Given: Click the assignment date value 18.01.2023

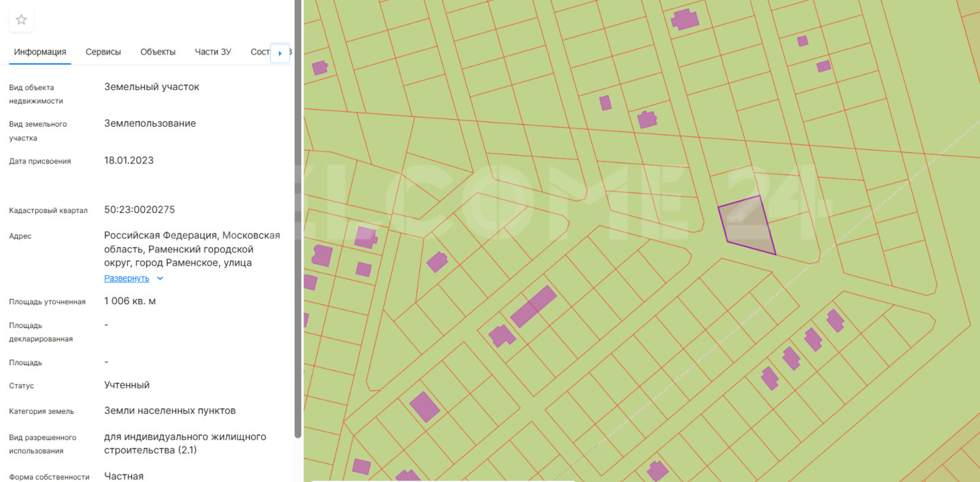Looking at the screenshot, I should coord(129,161).
